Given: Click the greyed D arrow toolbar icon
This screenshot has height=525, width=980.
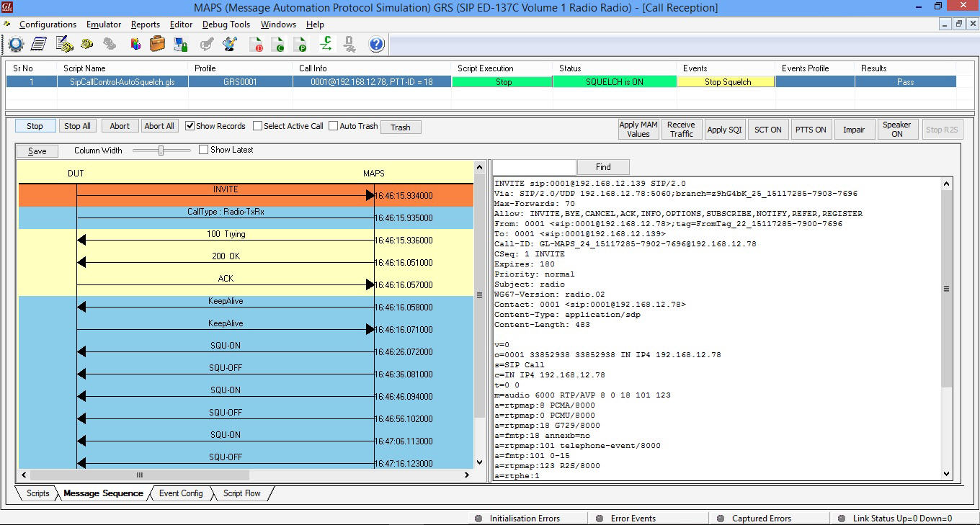Looking at the screenshot, I should pyautogui.click(x=349, y=45).
